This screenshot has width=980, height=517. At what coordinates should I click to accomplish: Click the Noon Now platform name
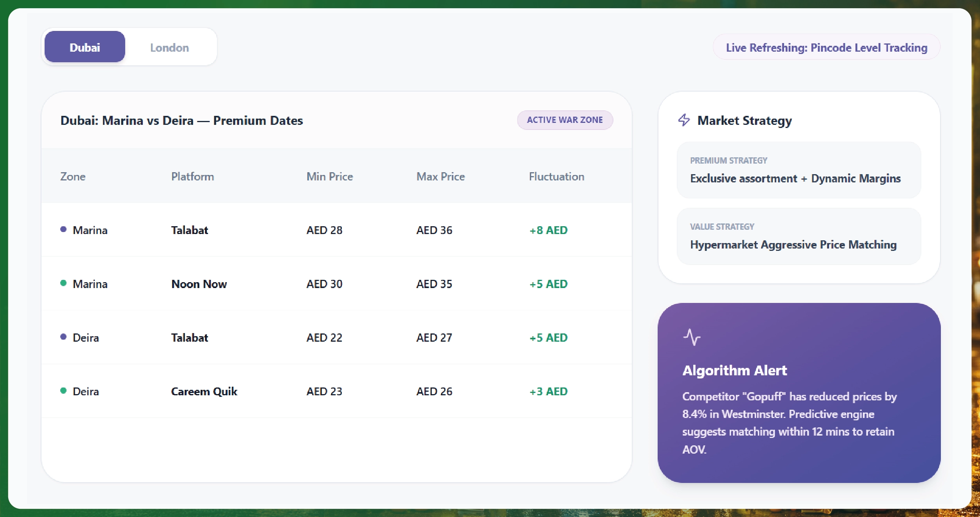tap(199, 284)
